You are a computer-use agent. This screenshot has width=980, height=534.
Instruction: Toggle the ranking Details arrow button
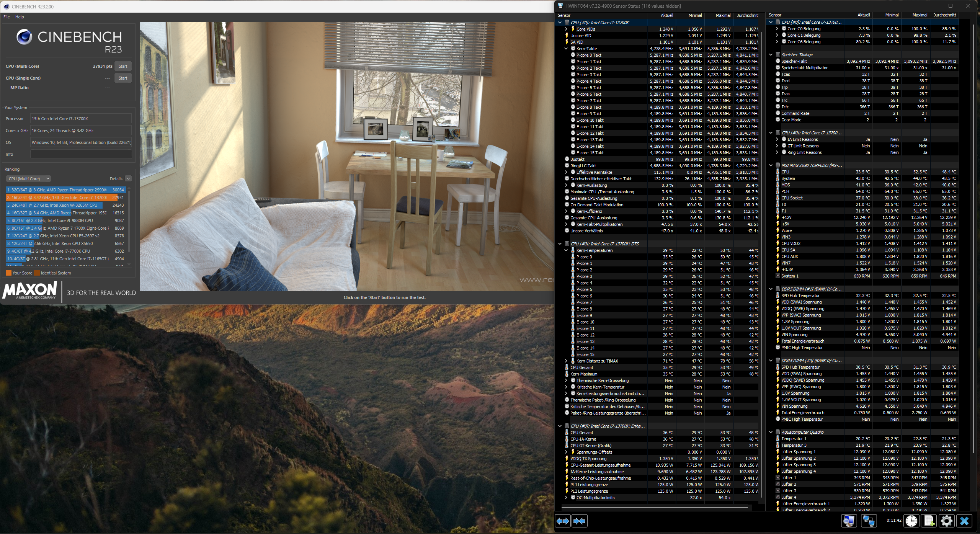pyautogui.click(x=128, y=179)
